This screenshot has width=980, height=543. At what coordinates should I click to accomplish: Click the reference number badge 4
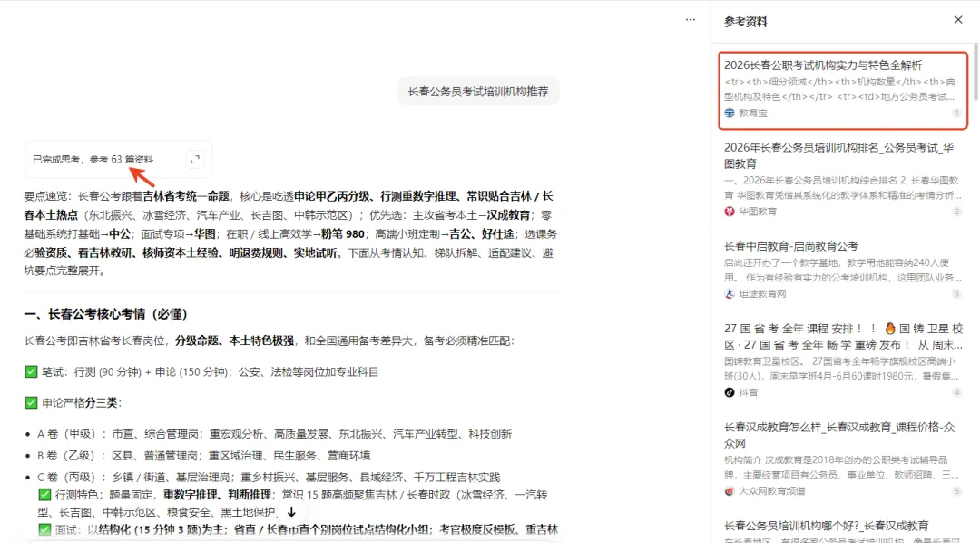957,393
